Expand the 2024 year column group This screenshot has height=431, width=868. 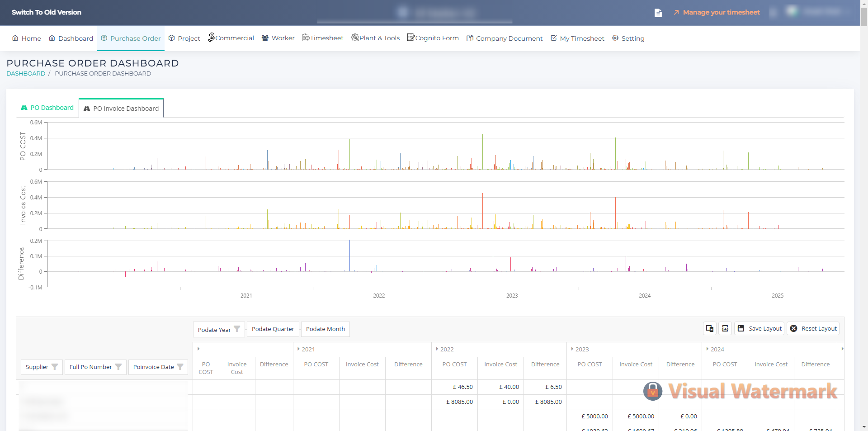tap(708, 349)
